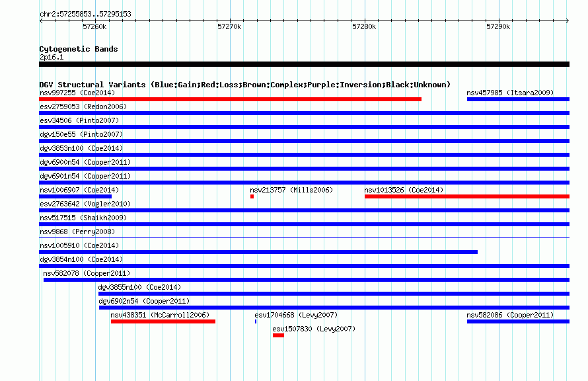The image size is (588, 381).
Task: Open nsv1005910 (Coe2014) label
Action: tap(79, 245)
